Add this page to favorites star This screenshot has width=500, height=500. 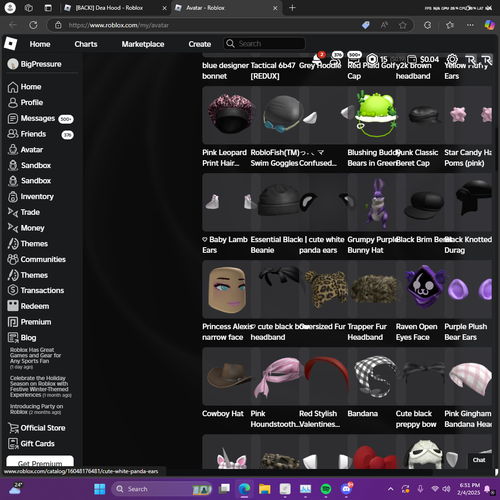(x=403, y=25)
